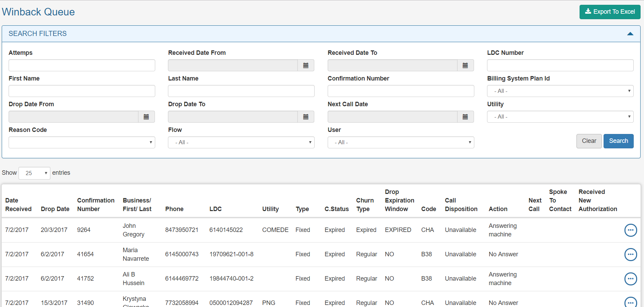
Task: Click LDC value 19709621-001-8
Action: click(231, 254)
